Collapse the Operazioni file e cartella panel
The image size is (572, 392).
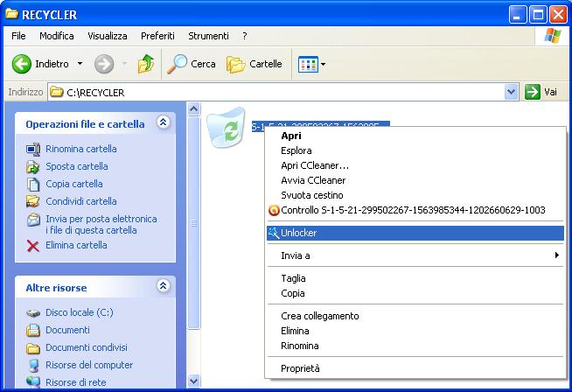pos(163,122)
